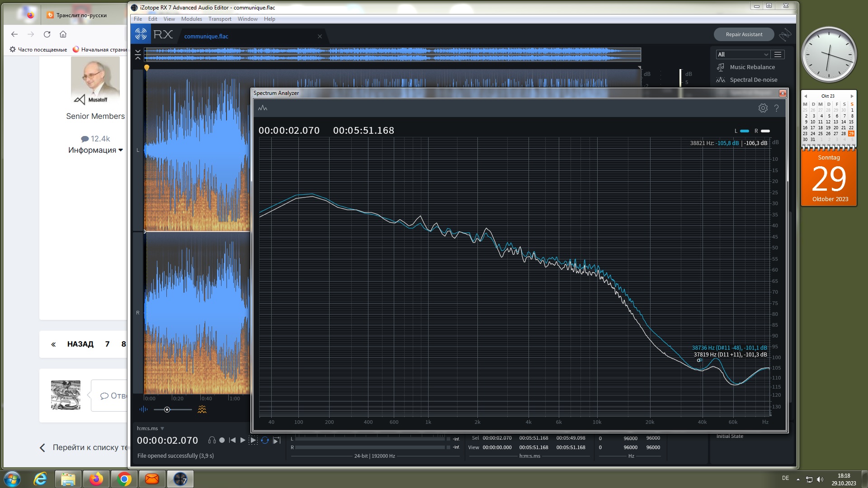Click the waveform view icon

143,409
